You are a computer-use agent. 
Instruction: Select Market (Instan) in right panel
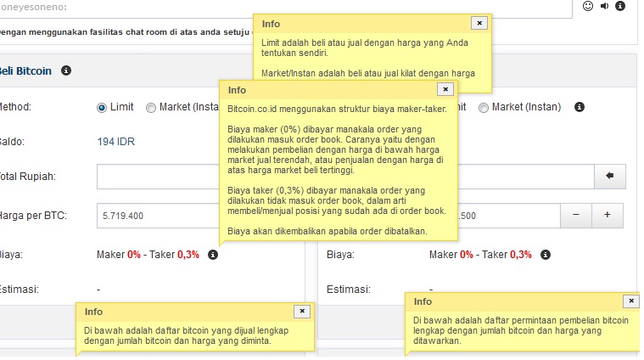(484, 108)
